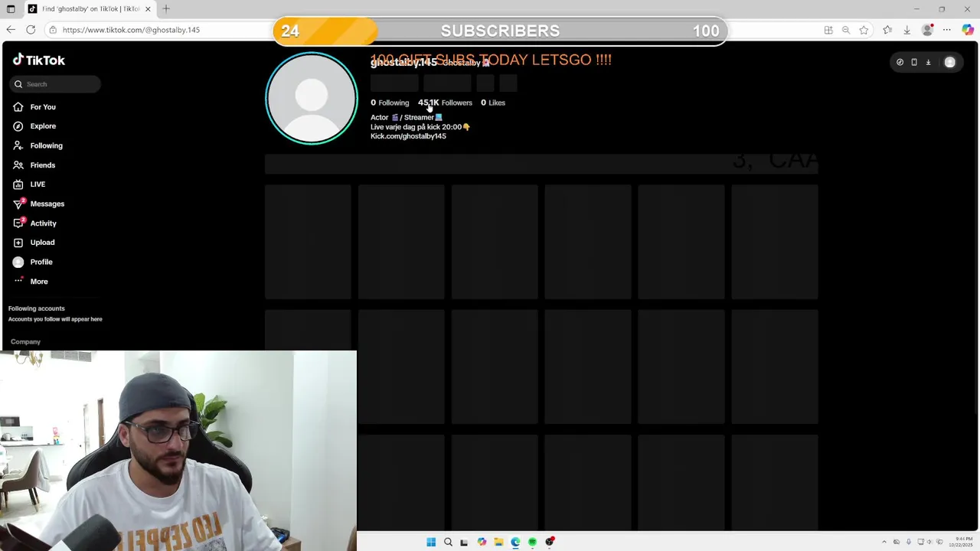Click the browser back arrow
This screenshot has width=980, height=551.
[11, 30]
